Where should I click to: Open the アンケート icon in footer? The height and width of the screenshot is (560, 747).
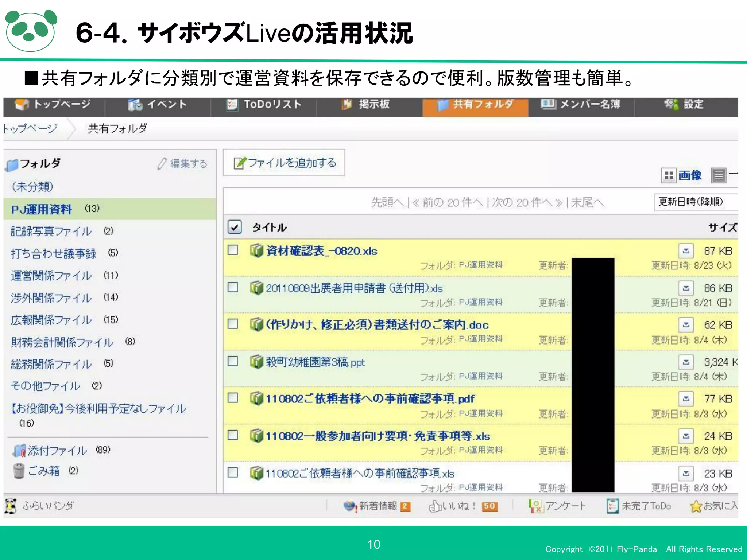coord(535,506)
